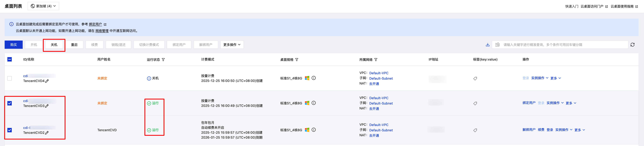644x146 pixels.
Task: Open the desktop spec filter icon
Action: tap(296, 60)
